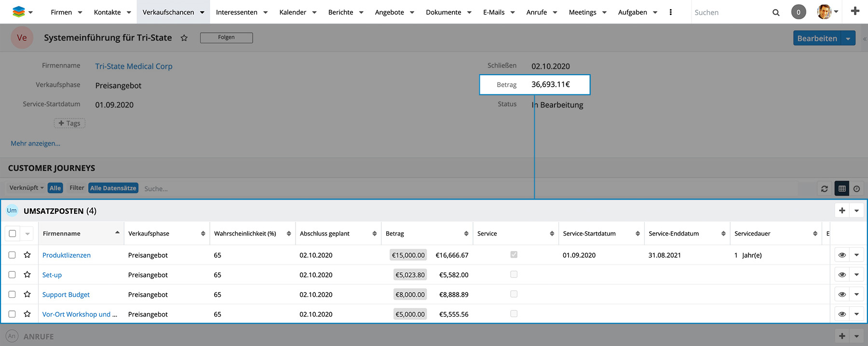Open the Berichte menu

pos(340,13)
